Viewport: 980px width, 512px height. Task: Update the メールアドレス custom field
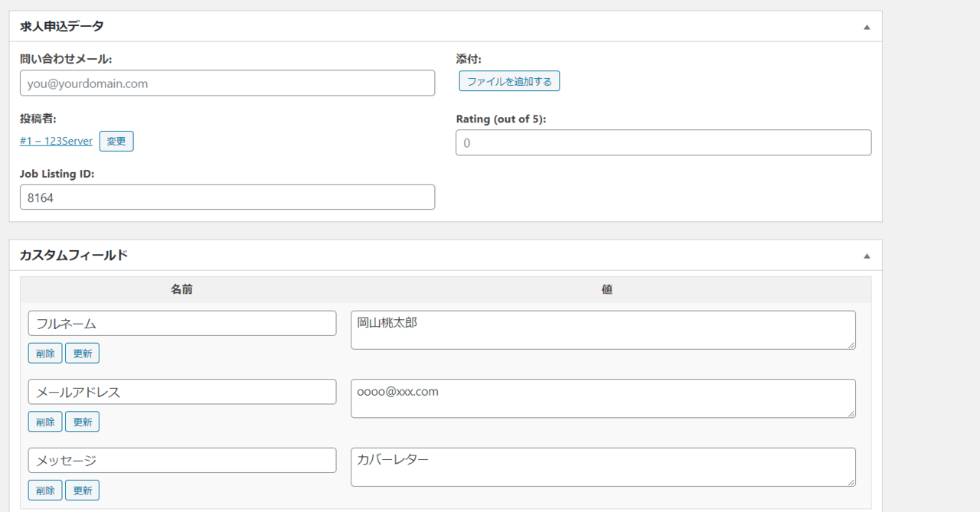(82, 422)
